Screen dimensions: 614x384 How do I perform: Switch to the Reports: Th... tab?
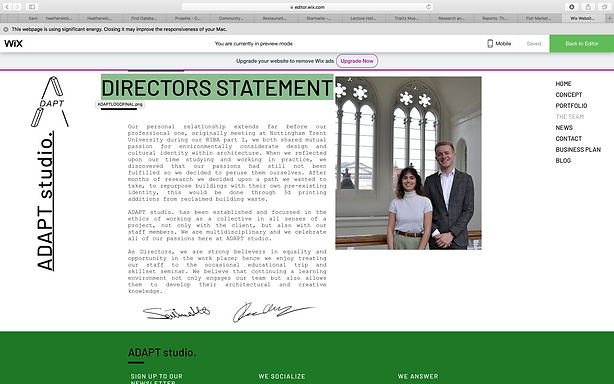[495, 18]
